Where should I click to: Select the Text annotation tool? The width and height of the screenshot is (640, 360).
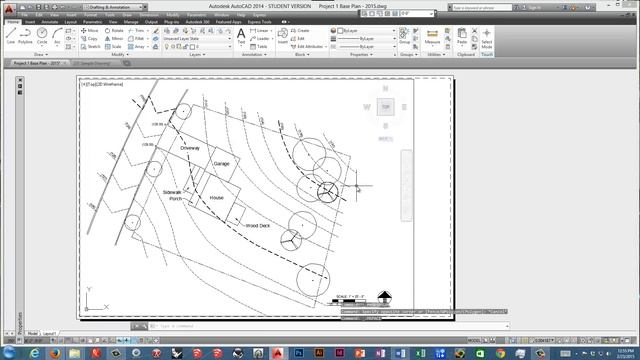click(241, 36)
